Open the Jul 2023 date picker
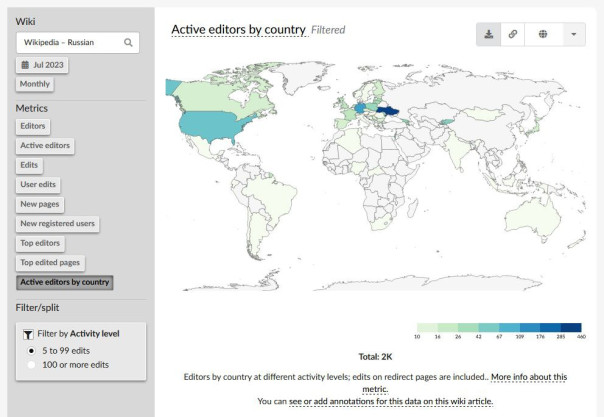The height and width of the screenshot is (417, 604). tap(38, 65)
